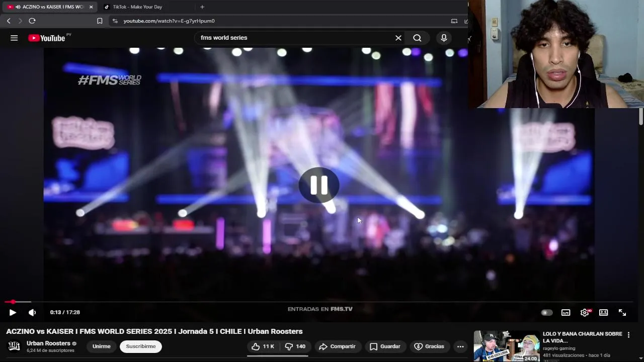Start voice search with microphone icon
The width and height of the screenshot is (644, 362).
pos(444,38)
